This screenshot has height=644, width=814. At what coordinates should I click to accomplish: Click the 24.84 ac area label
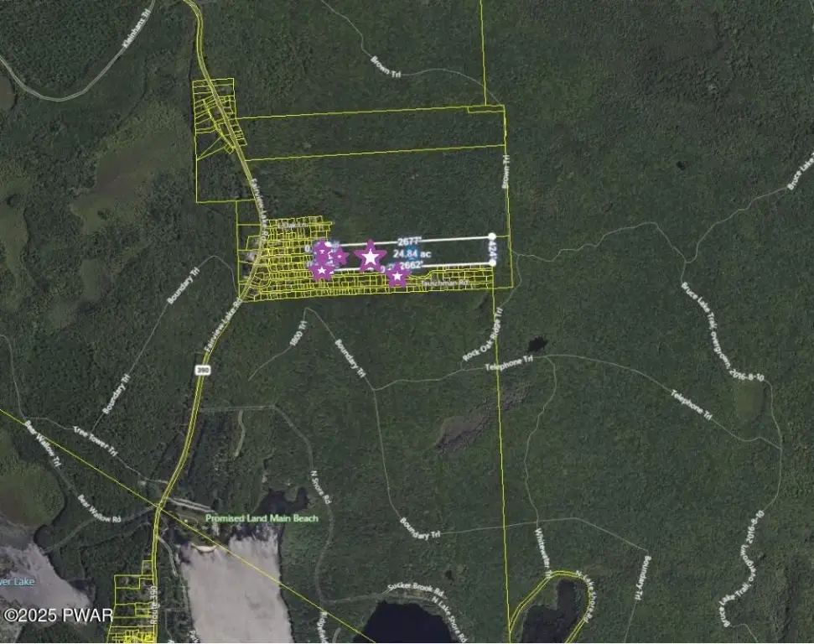coord(412,253)
